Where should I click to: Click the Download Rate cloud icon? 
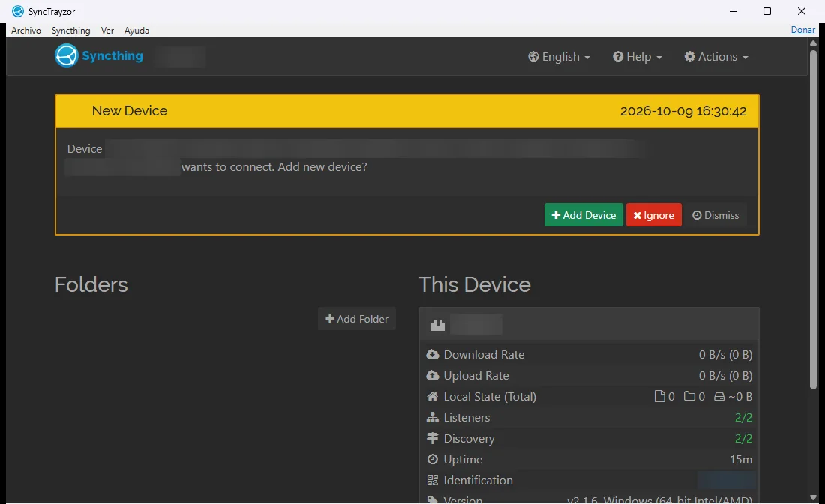tap(433, 354)
